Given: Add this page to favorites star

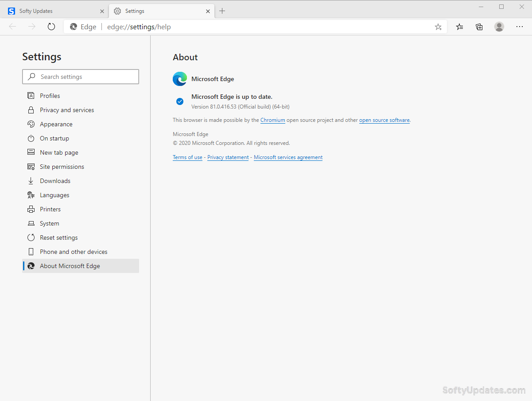Looking at the screenshot, I should (x=438, y=27).
